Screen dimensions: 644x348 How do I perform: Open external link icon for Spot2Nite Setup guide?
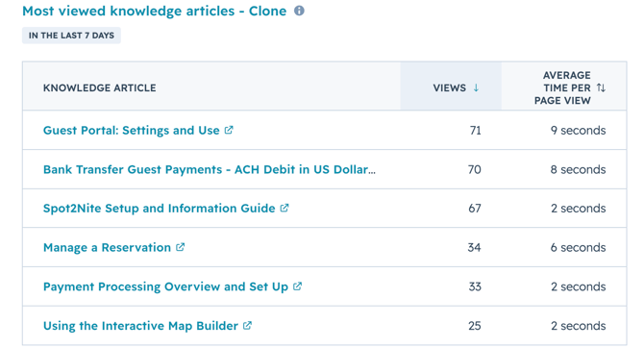coord(285,208)
